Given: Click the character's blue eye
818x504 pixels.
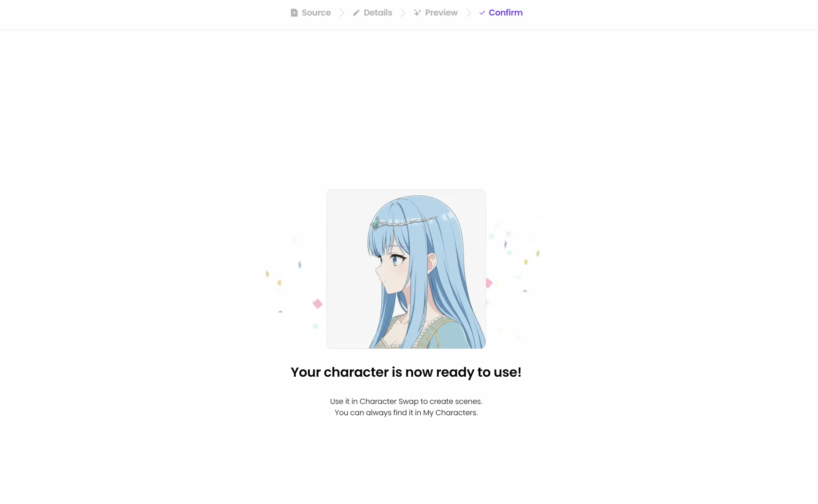Looking at the screenshot, I should pyautogui.click(x=396, y=258).
